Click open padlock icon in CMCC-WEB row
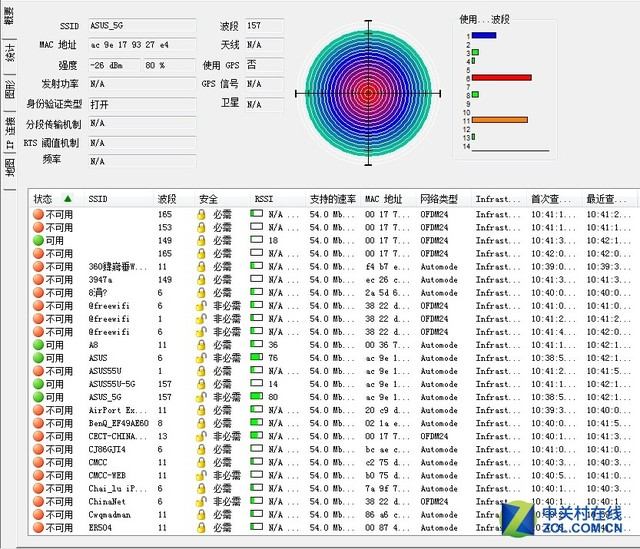Screen dimensions: 640x549 (x=201, y=475)
